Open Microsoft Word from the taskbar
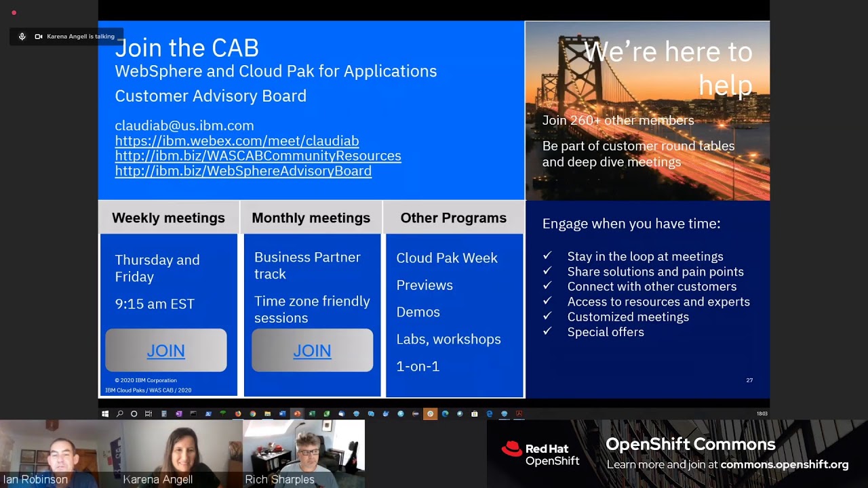Image resolution: width=868 pixels, height=488 pixels. [x=282, y=413]
